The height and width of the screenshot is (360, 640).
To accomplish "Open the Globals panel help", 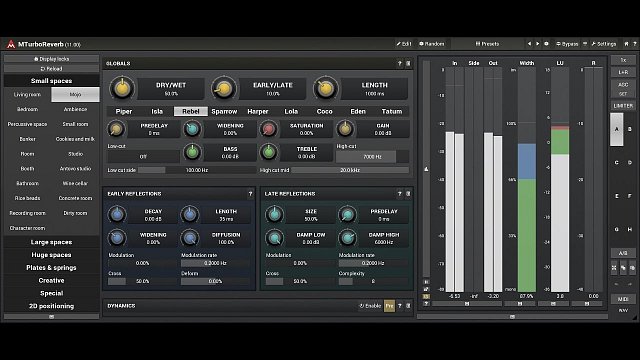I will click(x=400, y=64).
